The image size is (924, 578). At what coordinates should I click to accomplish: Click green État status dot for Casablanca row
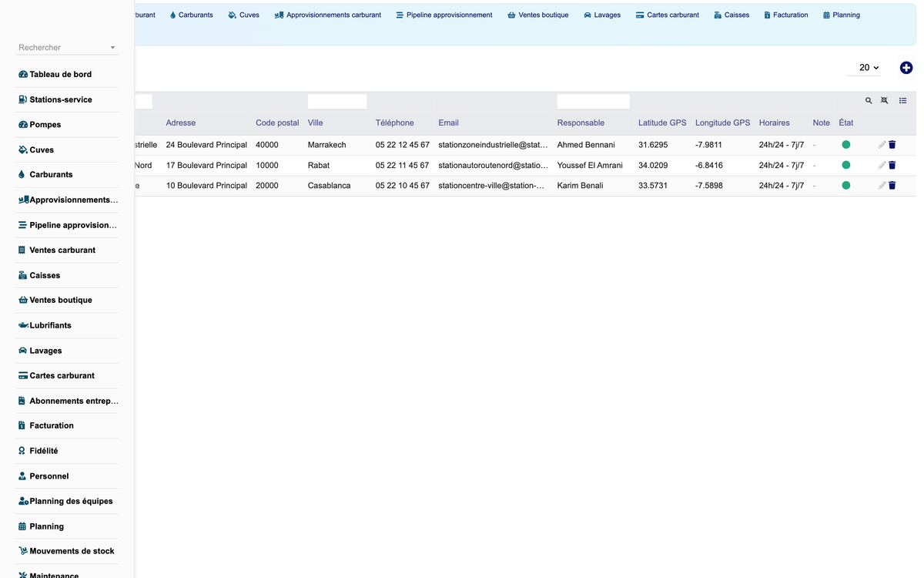846,185
